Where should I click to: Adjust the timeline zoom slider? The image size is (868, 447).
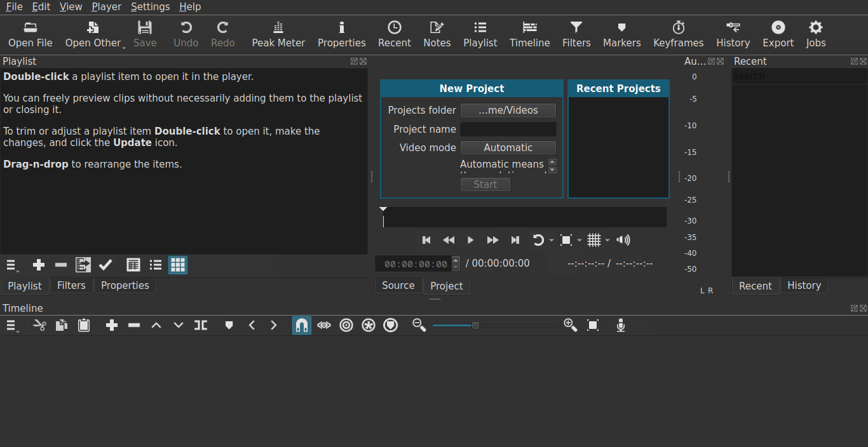[x=475, y=325]
